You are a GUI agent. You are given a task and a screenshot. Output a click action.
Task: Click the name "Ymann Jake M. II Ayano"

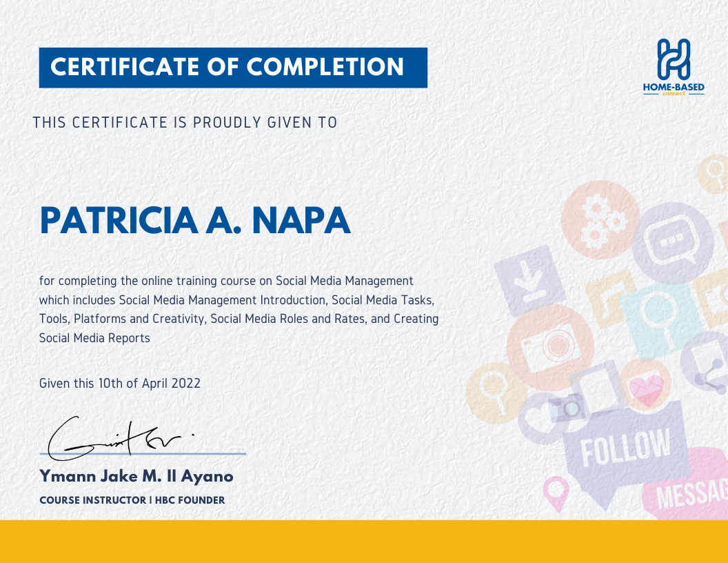[136, 476]
